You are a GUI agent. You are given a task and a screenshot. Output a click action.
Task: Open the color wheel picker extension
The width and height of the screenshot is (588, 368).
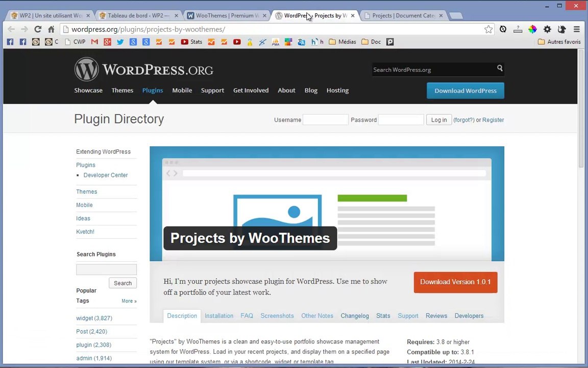[x=532, y=29]
